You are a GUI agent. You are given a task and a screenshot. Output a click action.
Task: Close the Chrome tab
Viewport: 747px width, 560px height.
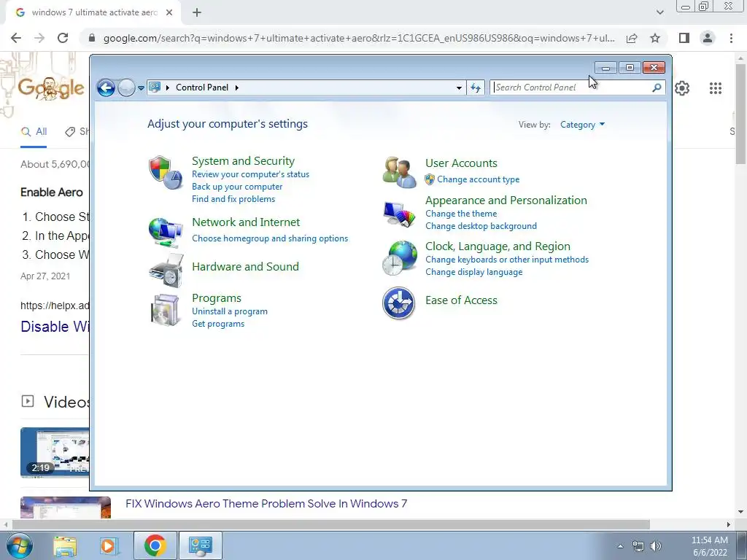point(169,12)
